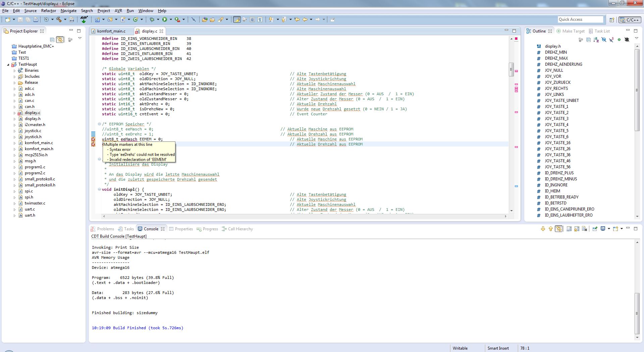Toggle Hide Non-Public Members green dot
644x352 pixels.
coord(619,40)
